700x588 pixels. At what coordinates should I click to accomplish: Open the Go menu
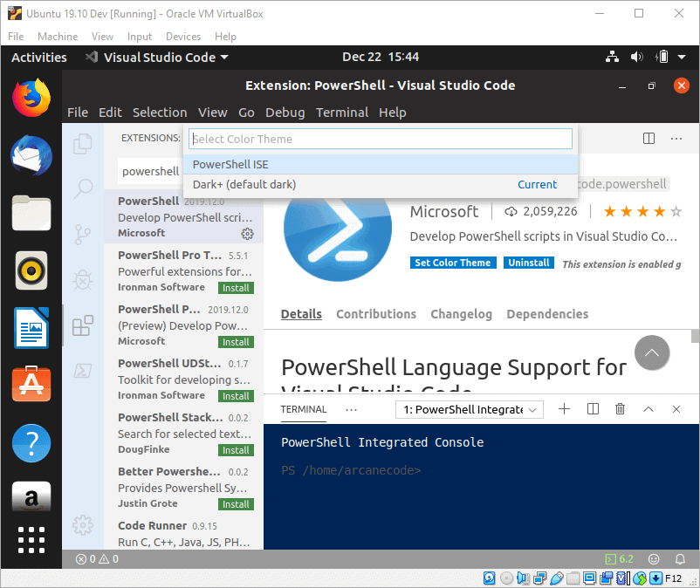click(x=246, y=113)
